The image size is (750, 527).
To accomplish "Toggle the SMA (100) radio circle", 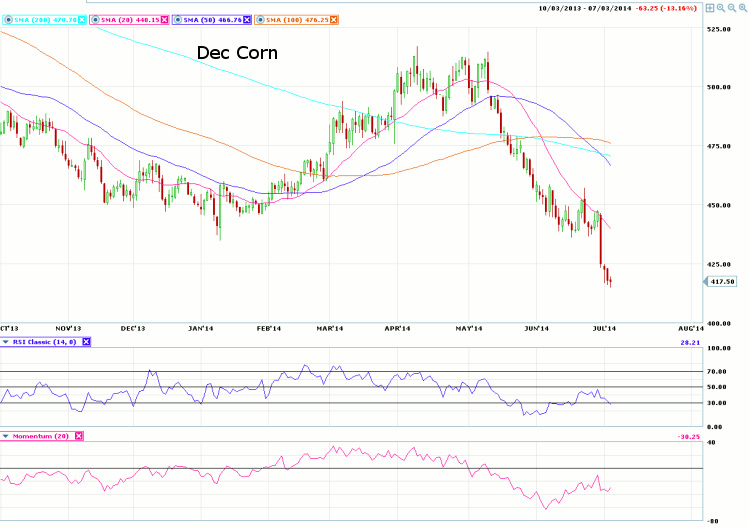I will tap(259, 20).
